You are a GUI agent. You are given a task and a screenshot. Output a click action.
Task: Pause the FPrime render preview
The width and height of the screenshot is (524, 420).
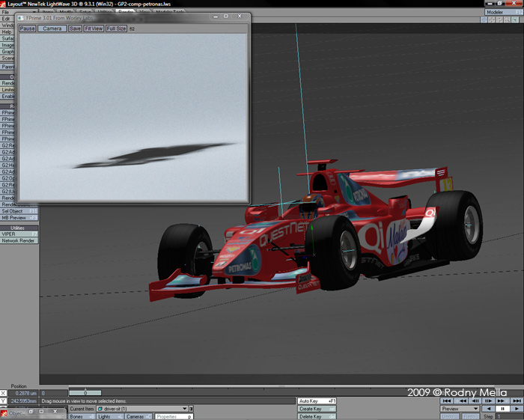27,28
